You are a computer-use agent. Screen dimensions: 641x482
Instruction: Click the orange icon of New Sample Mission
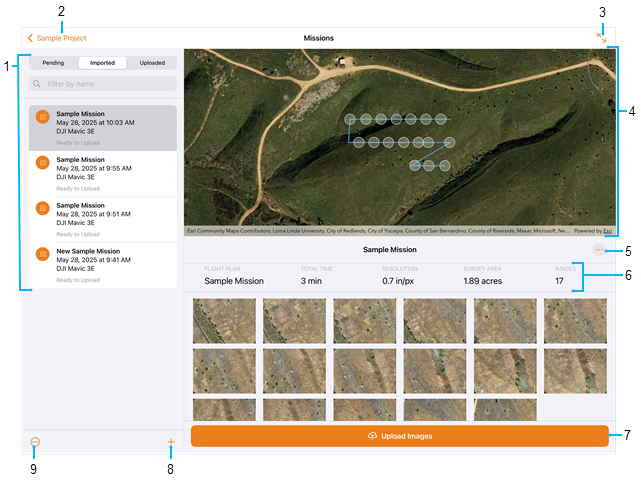tap(42, 256)
